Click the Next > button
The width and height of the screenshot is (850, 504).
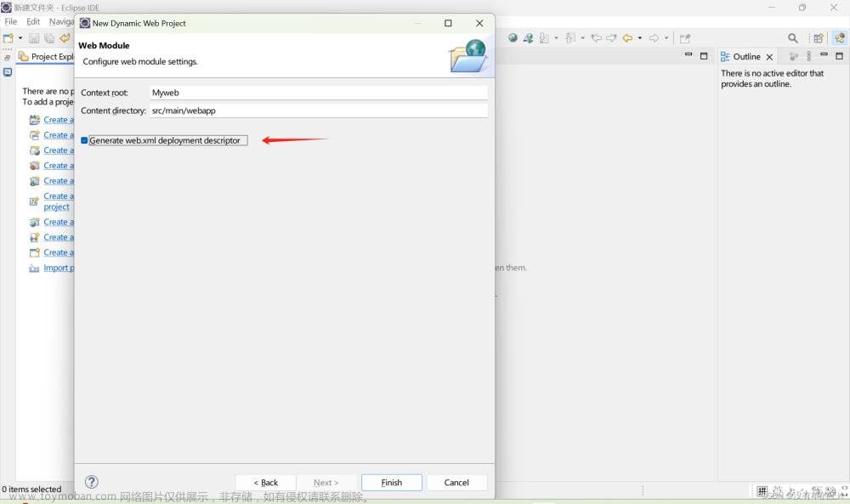pyautogui.click(x=326, y=482)
